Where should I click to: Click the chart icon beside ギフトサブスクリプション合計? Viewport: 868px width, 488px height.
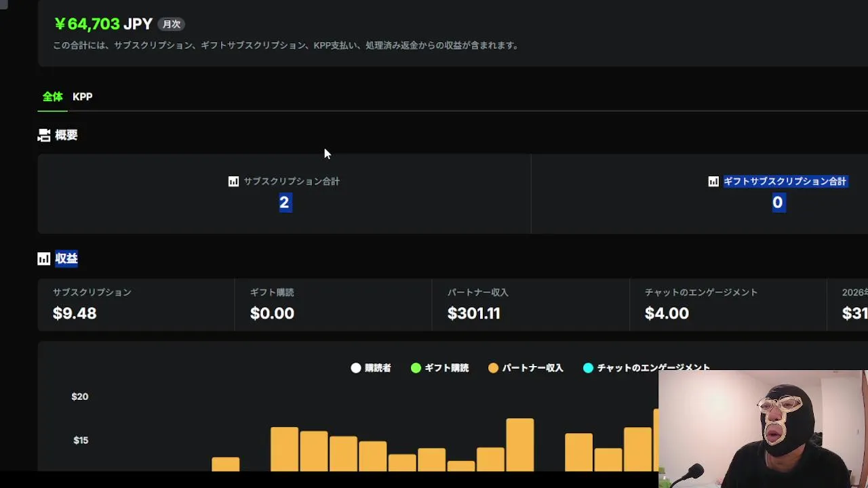713,182
